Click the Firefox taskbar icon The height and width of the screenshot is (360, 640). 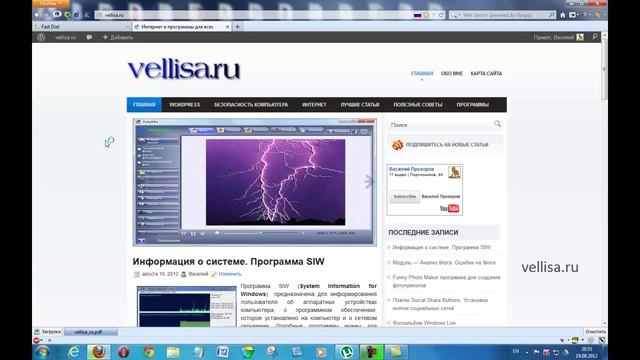click(x=98, y=352)
